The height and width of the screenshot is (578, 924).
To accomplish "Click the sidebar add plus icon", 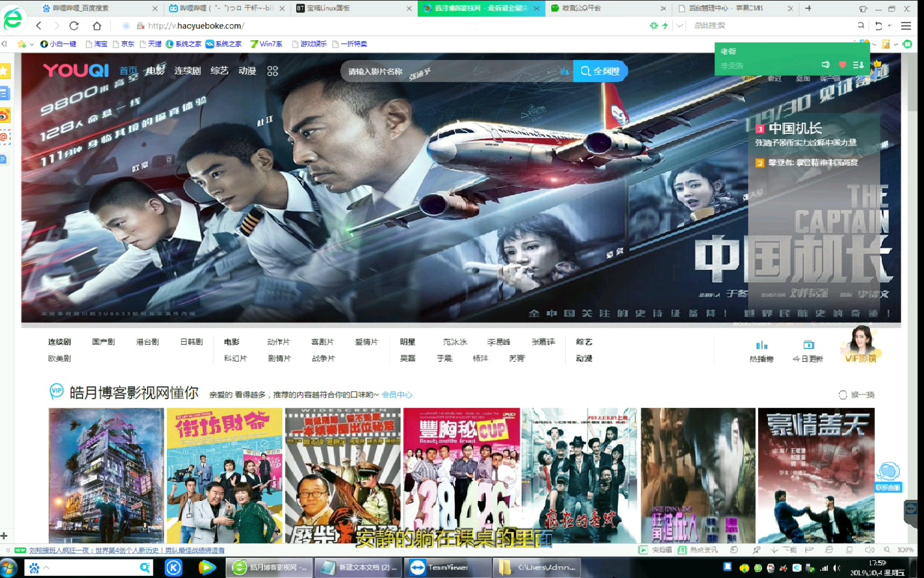I will click(4, 536).
